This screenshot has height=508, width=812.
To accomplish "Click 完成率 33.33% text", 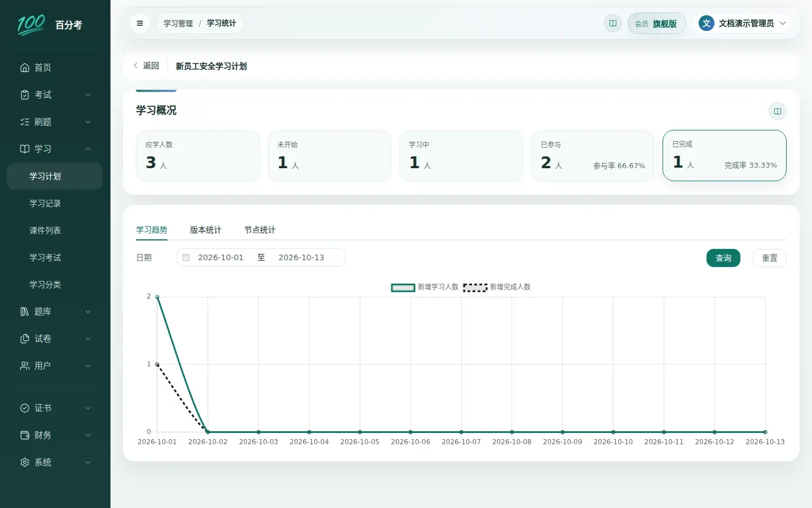I will [x=751, y=165].
